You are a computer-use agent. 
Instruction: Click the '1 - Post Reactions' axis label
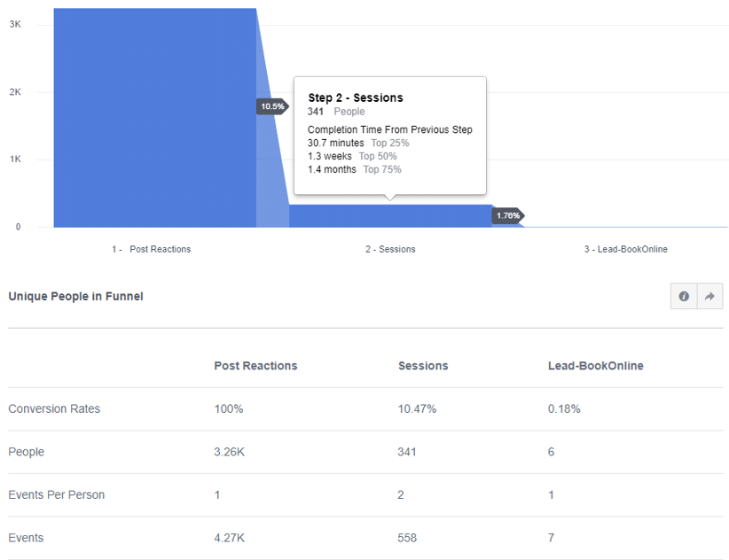(x=152, y=249)
